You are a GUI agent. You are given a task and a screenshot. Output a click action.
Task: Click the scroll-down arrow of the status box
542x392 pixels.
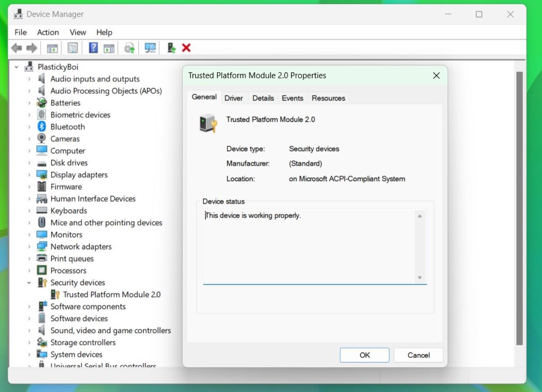click(420, 279)
